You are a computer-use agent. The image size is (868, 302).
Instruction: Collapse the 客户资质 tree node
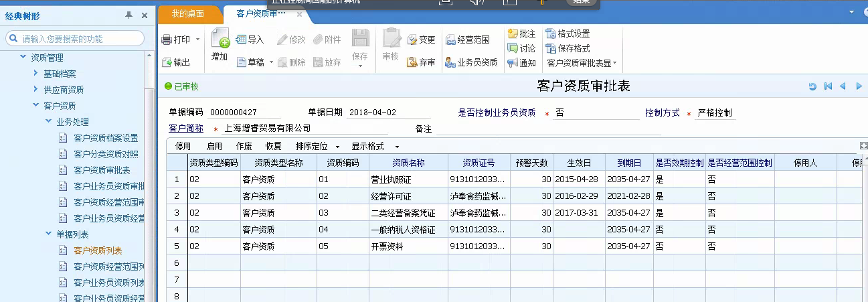coord(36,106)
